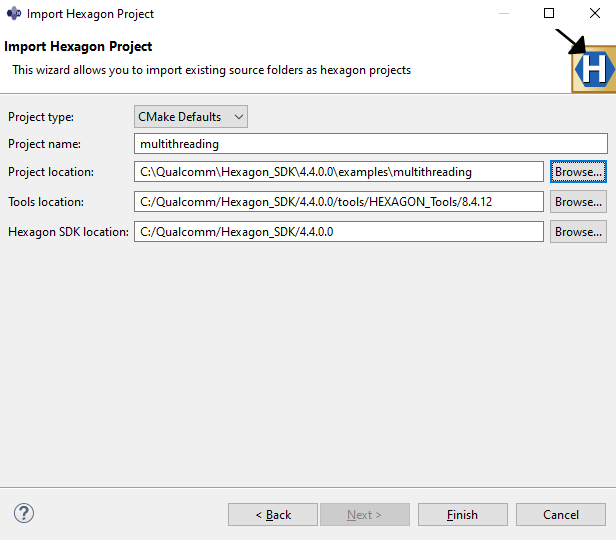Click the Project location text field
The image size is (616, 540).
[x=339, y=172]
